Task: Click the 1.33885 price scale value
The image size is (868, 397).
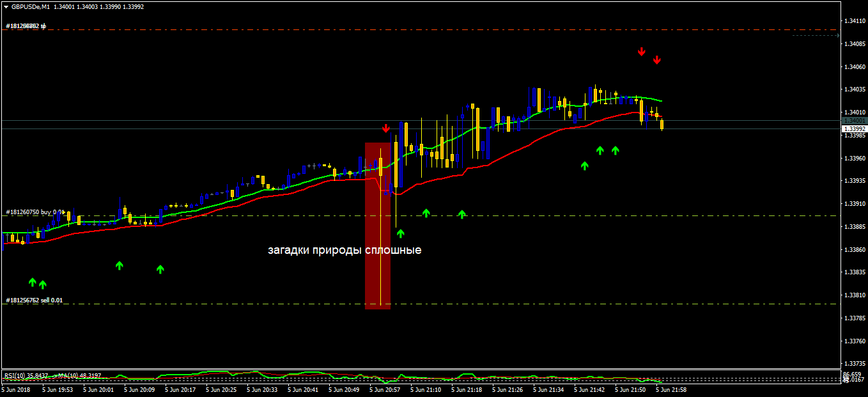Action: [x=855, y=227]
